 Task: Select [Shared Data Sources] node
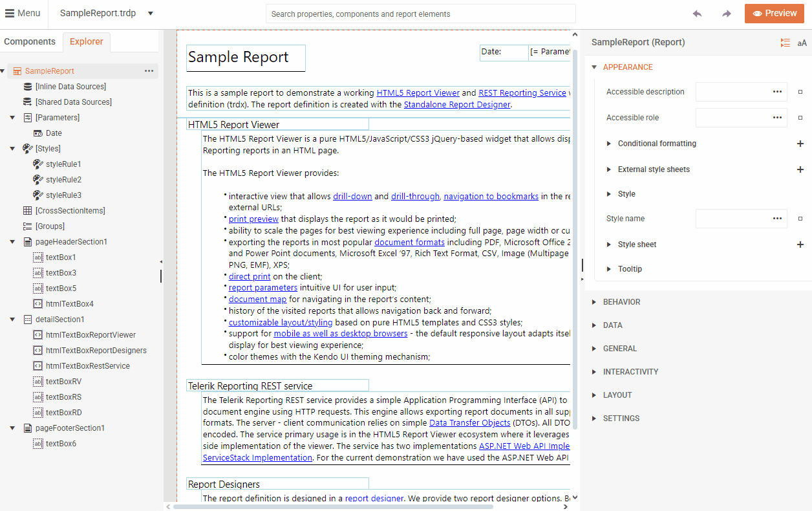(73, 102)
